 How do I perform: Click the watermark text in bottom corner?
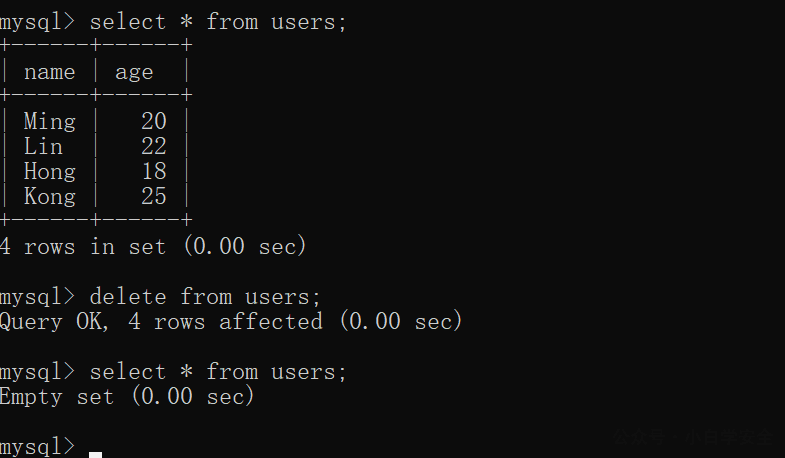(x=694, y=437)
